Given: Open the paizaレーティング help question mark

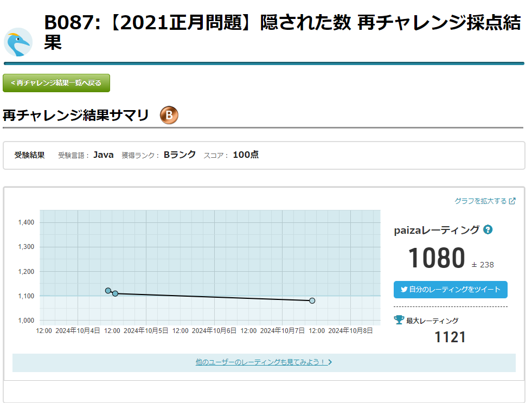Looking at the screenshot, I should pos(488,229).
